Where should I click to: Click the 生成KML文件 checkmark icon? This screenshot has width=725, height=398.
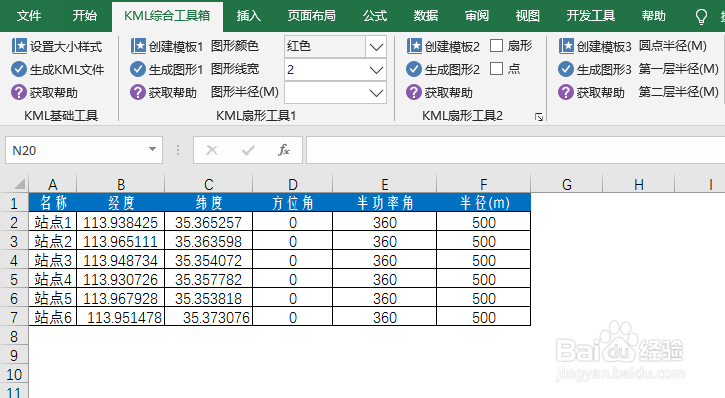tap(19, 69)
